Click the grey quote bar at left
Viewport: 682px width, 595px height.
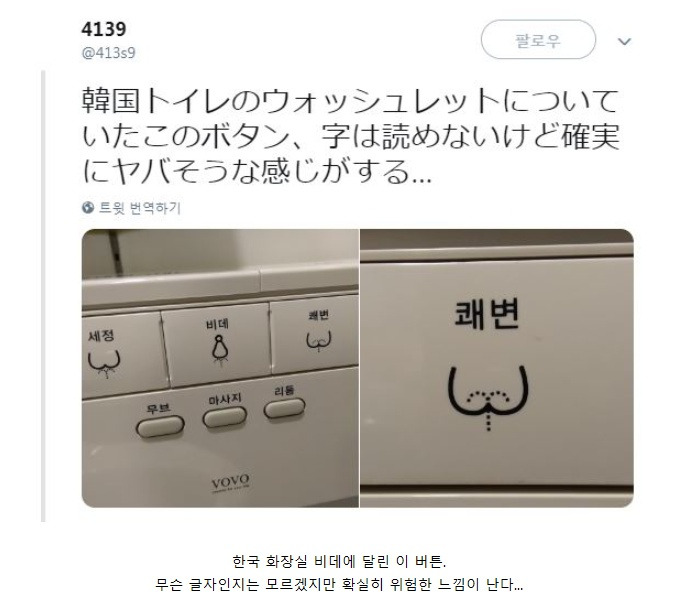43,296
